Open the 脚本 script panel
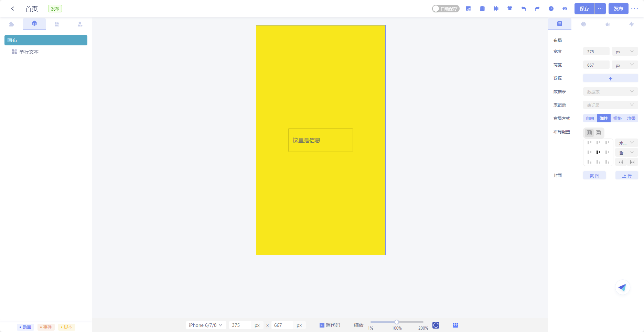 pos(67,327)
